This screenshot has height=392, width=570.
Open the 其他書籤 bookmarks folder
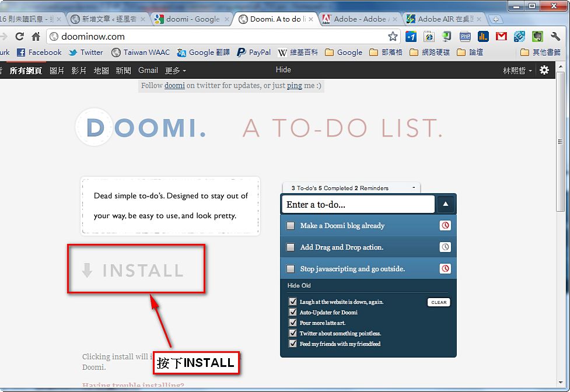(x=540, y=52)
